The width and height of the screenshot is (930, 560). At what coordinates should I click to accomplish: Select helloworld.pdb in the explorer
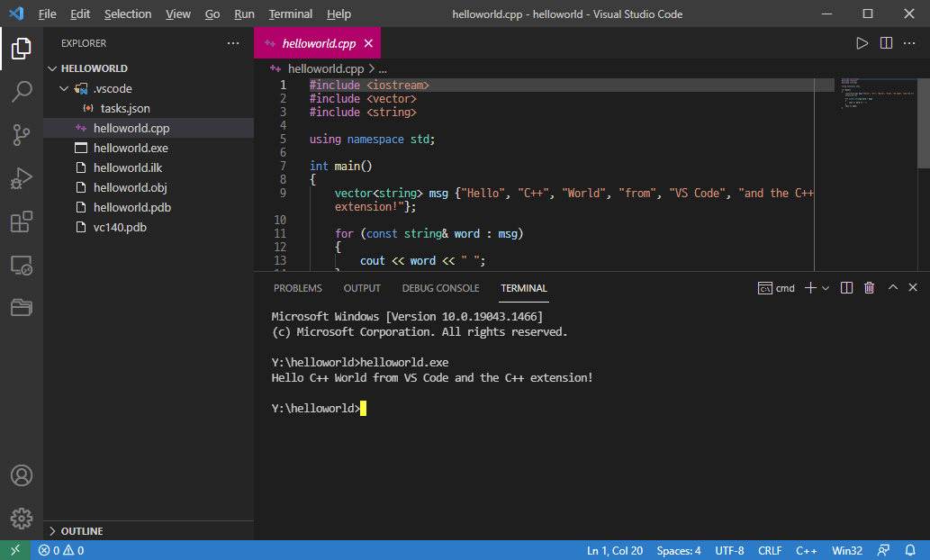point(149,207)
